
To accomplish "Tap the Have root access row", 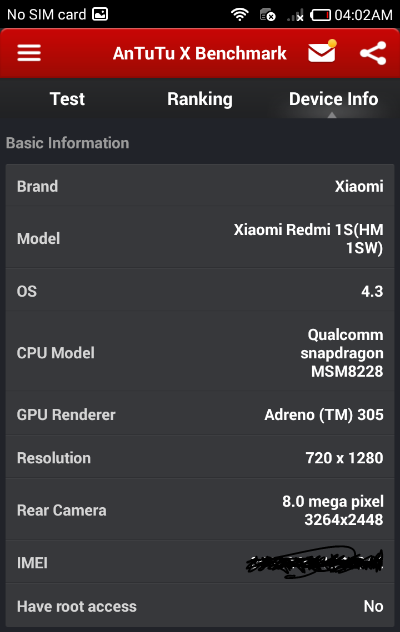I will pyautogui.click(x=200, y=606).
